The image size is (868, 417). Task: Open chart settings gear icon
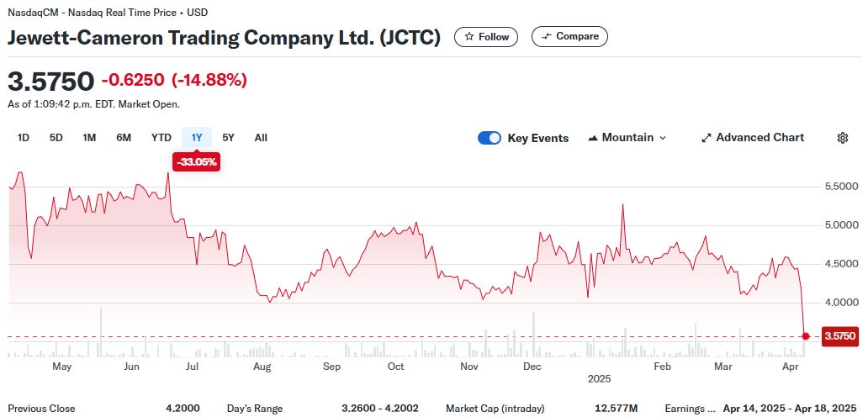pyautogui.click(x=843, y=138)
